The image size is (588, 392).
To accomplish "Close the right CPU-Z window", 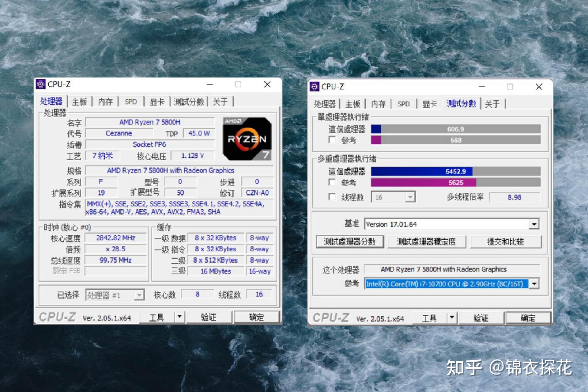I will [539, 87].
